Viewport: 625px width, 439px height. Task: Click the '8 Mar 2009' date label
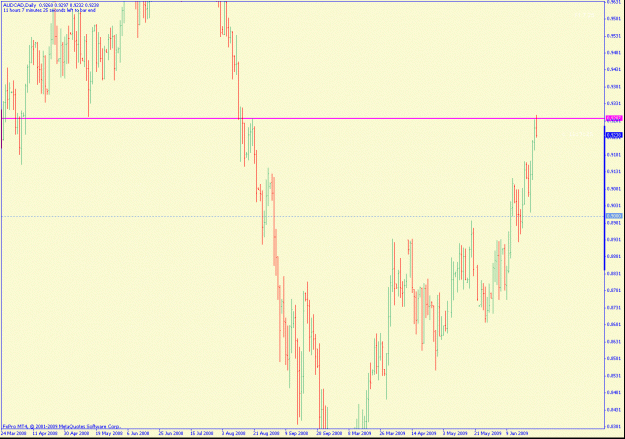(x=360, y=433)
